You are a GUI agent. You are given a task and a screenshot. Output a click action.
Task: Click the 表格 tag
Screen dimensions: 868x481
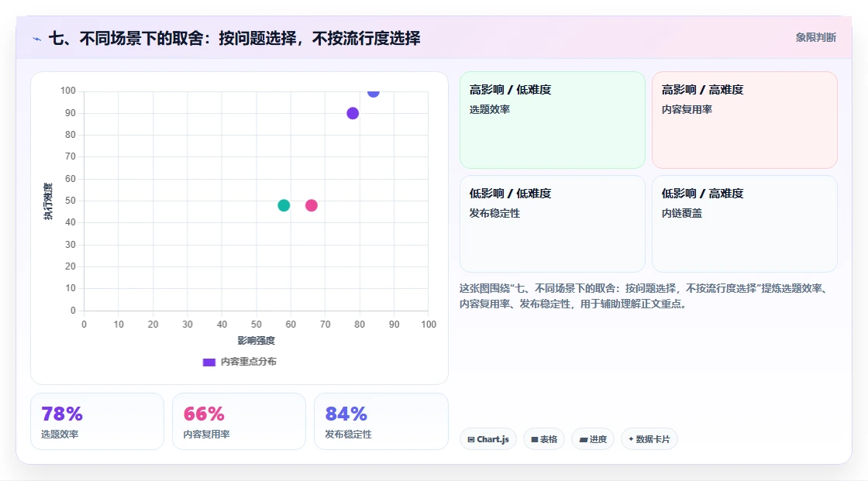click(544, 439)
